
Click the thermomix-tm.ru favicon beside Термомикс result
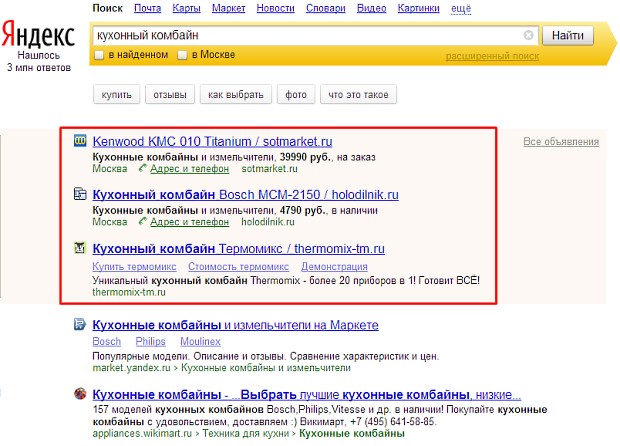[80, 248]
